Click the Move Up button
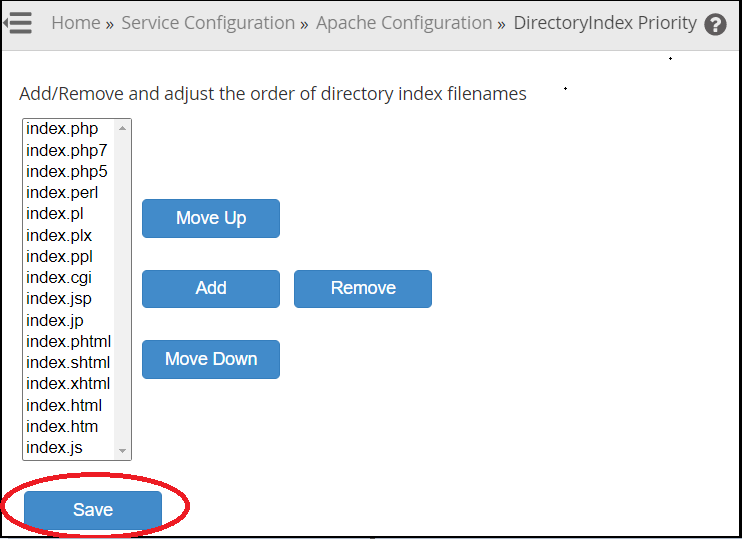The height and width of the screenshot is (539, 742). click(211, 218)
